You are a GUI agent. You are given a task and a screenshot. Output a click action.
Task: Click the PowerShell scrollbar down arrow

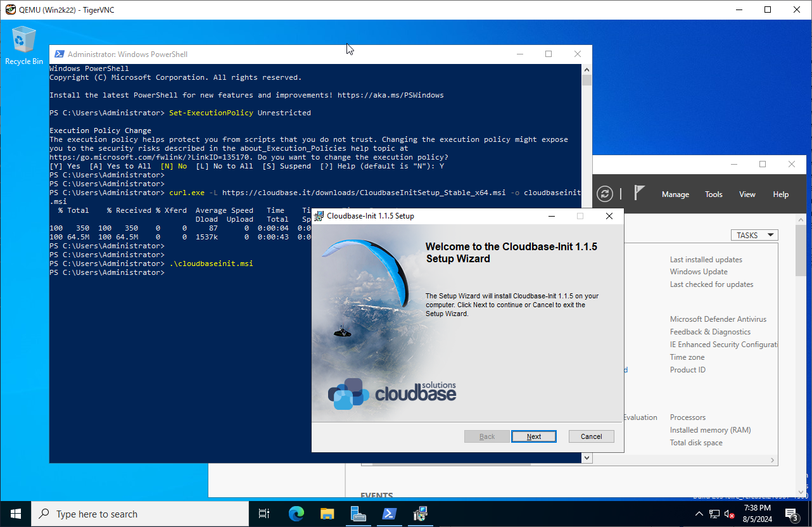pos(587,457)
